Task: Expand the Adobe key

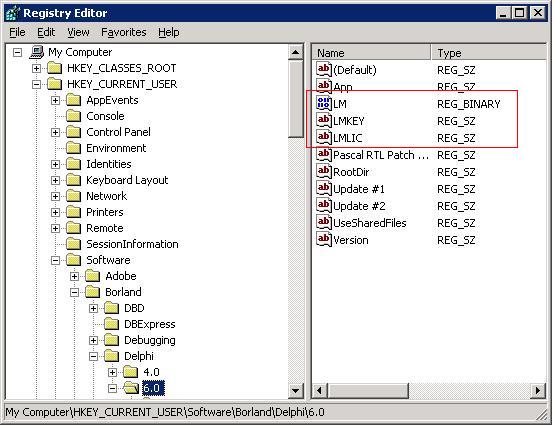Action: [74, 277]
